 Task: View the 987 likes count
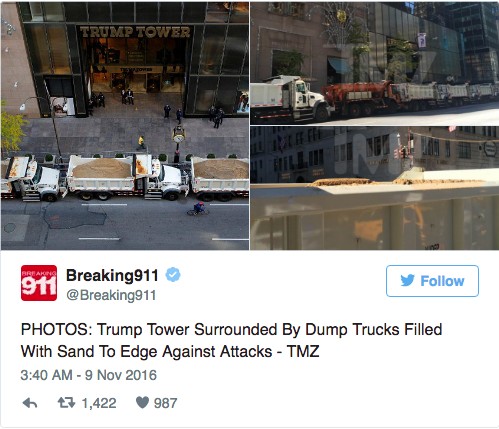click(165, 403)
